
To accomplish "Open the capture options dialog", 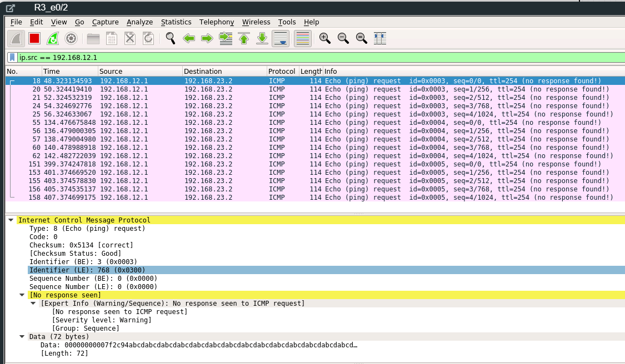I will 71,38.
